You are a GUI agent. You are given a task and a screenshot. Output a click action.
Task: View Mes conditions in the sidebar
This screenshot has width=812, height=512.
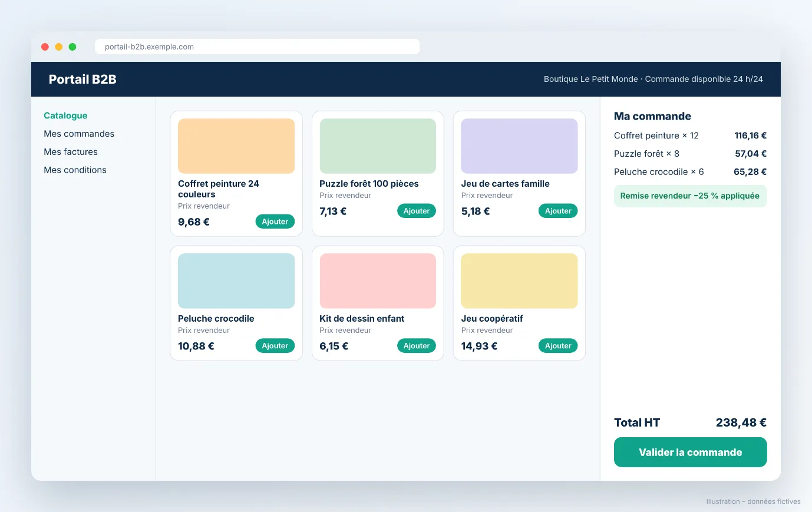point(75,170)
